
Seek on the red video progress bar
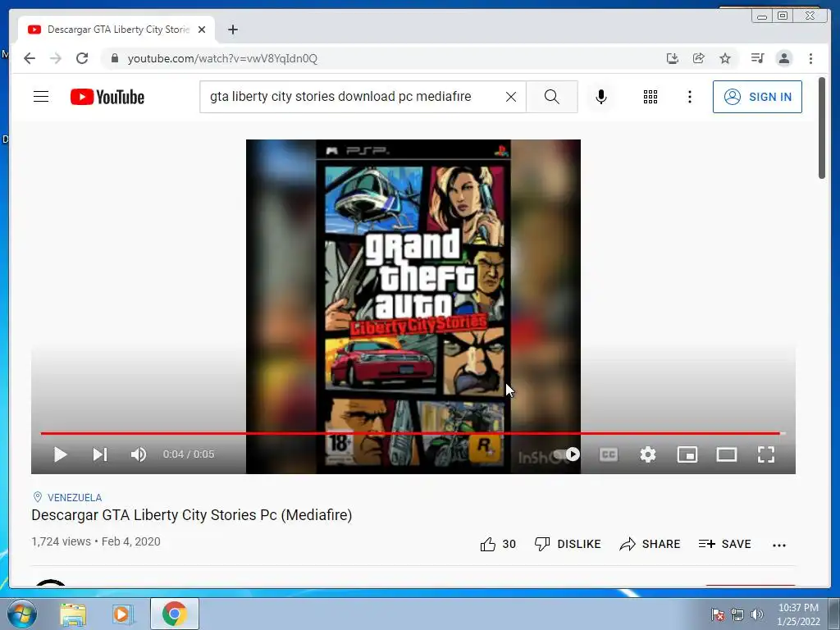pos(413,433)
